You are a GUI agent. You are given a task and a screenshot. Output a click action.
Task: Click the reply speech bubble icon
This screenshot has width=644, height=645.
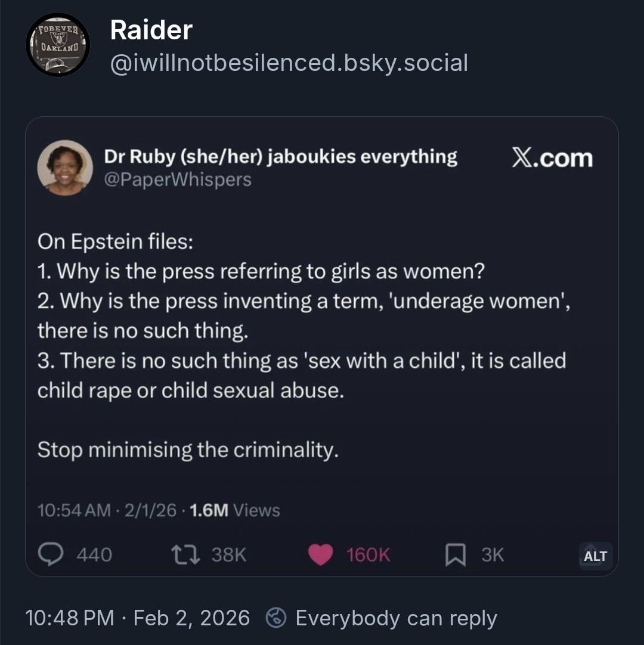51,555
